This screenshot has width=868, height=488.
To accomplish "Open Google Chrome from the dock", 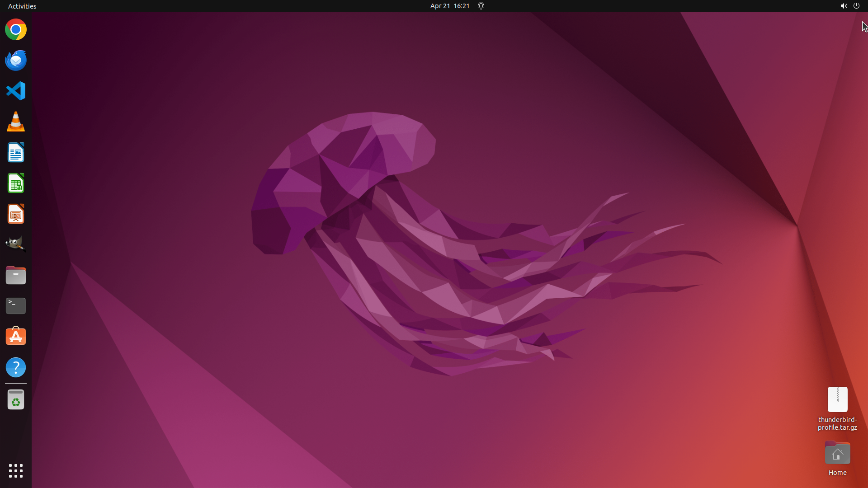I will click(16, 30).
